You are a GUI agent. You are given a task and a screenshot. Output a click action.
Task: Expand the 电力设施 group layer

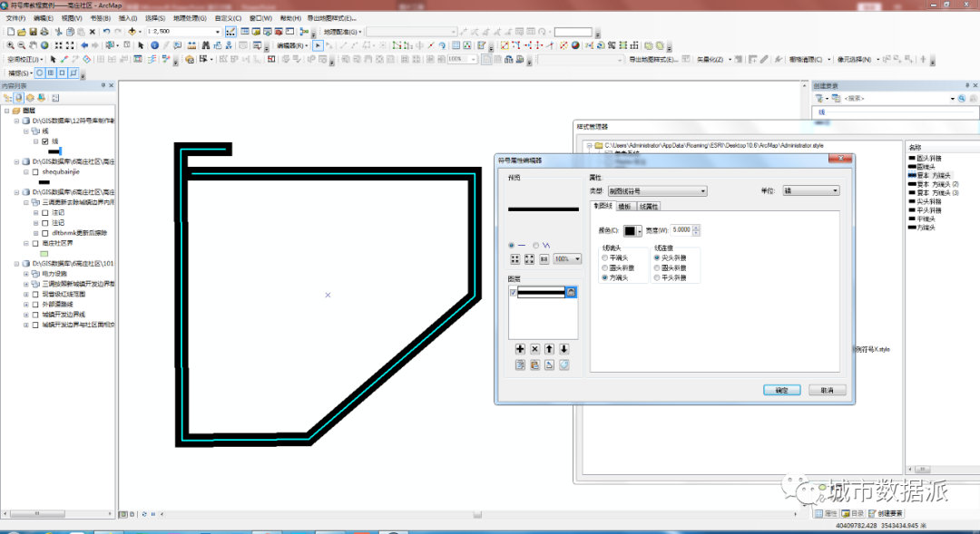click(26, 274)
